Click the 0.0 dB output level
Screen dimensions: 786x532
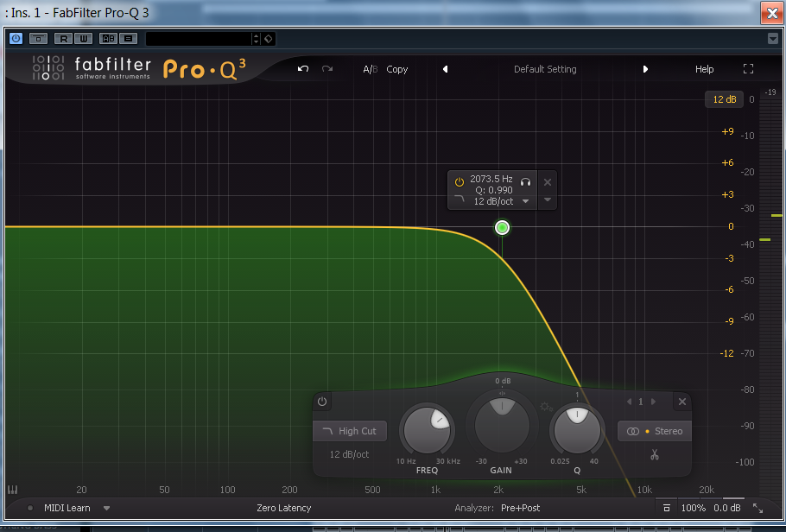[727, 508]
